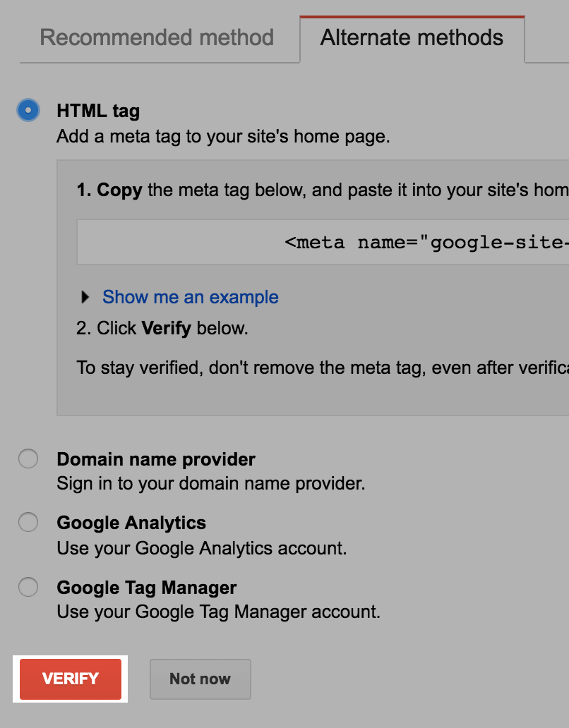Viewport: 569px width, 728px height.
Task: Open the Show me an example link
Action: pos(191,297)
